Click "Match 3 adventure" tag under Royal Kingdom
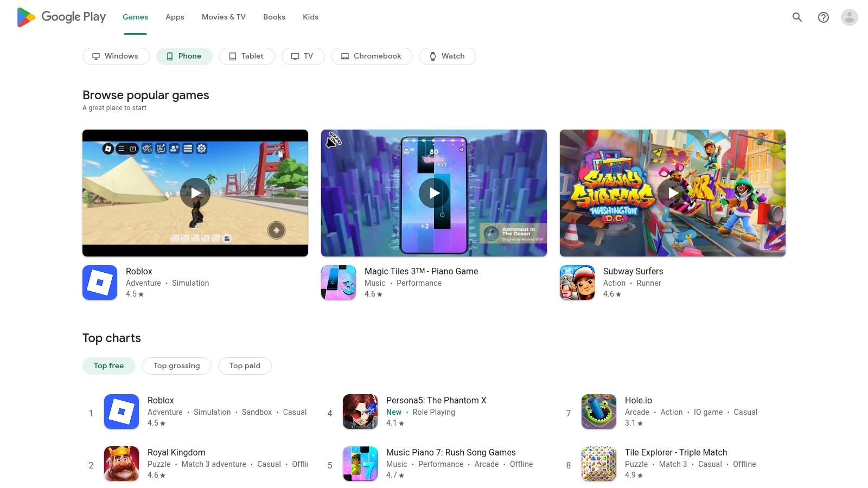 pos(214,464)
